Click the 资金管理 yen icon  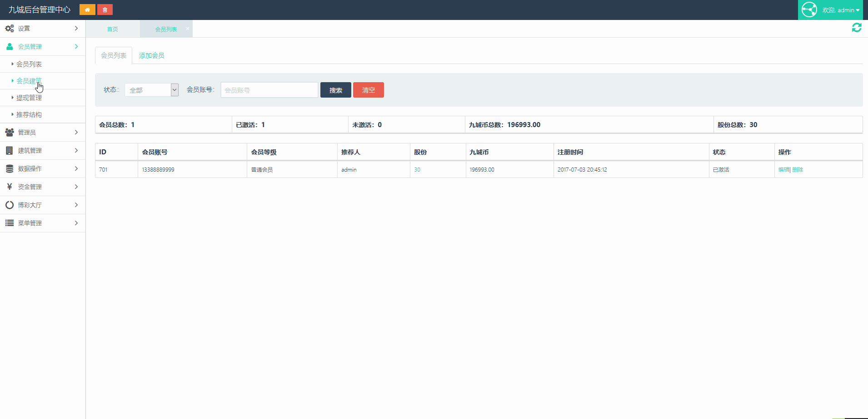click(10, 187)
